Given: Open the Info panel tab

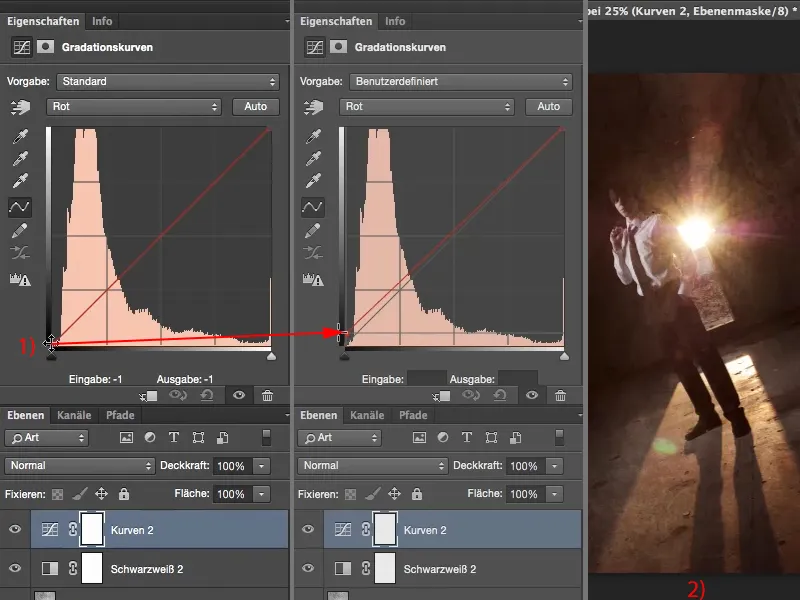Looking at the screenshot, I should [103, 19].
